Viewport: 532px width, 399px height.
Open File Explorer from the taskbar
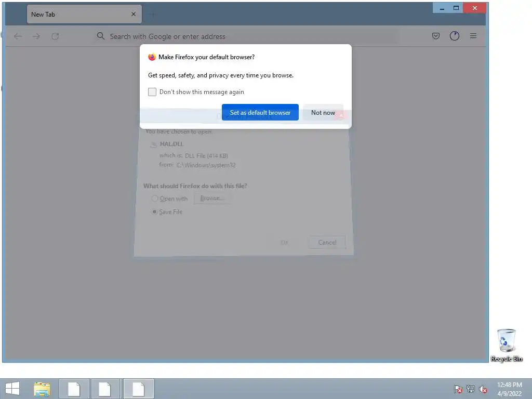click(x=42, y=389)
